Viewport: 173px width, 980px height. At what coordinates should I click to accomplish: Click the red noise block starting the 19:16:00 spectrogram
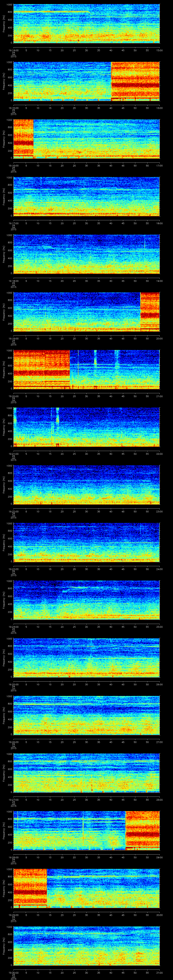tap(23, 139)
